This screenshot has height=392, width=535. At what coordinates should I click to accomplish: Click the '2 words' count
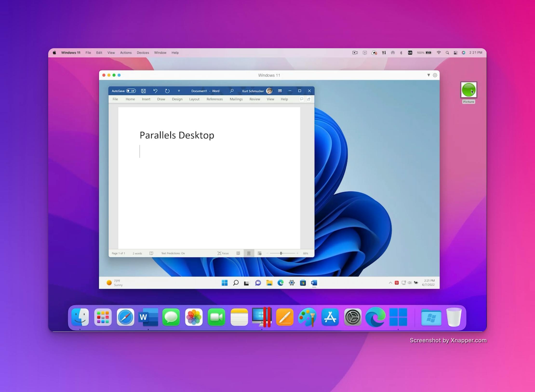[x=137, y=253]
